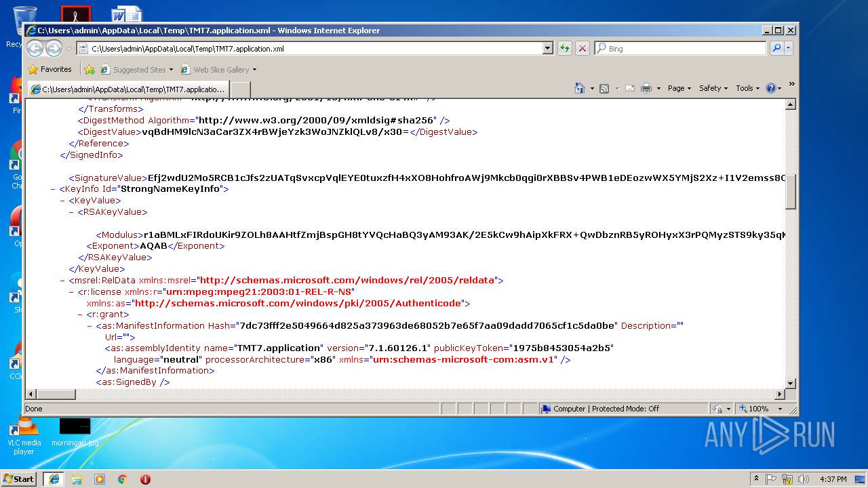Screen dimensions: 868x488
Task: Open Windows Explorer from taskbar
Action: point(77,479)
